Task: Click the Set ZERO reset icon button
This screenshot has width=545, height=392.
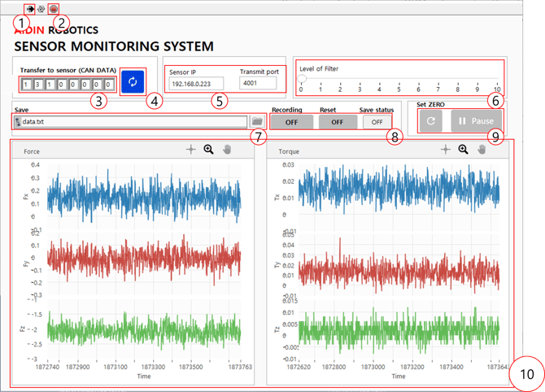Action: [x=430, y=121]
